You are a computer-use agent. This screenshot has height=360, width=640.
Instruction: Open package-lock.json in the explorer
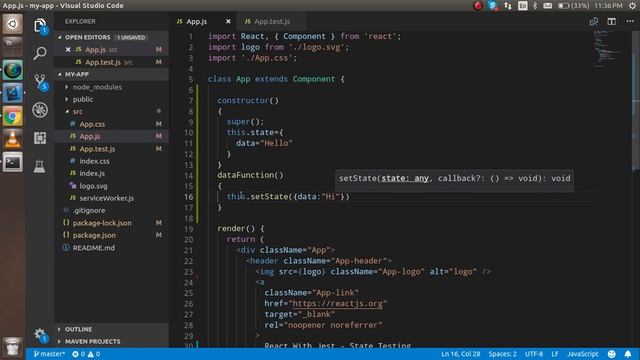[x=111, y=223]
